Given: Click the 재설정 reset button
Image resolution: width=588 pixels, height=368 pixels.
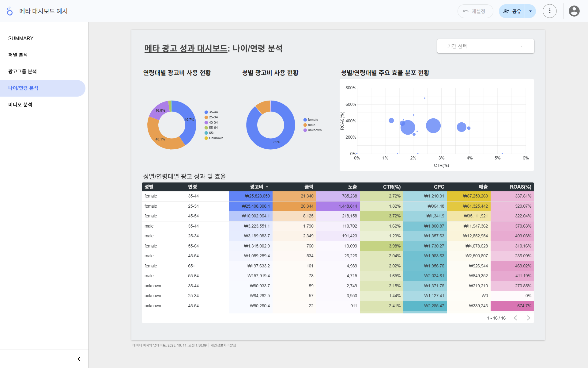Looking at the screenshot, I should (475, 11).
